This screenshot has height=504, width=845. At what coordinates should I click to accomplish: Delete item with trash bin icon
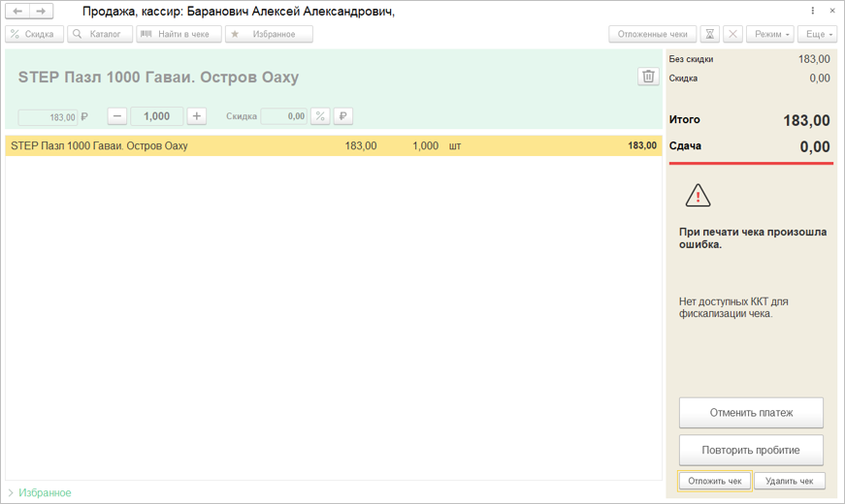coord(648,77)
